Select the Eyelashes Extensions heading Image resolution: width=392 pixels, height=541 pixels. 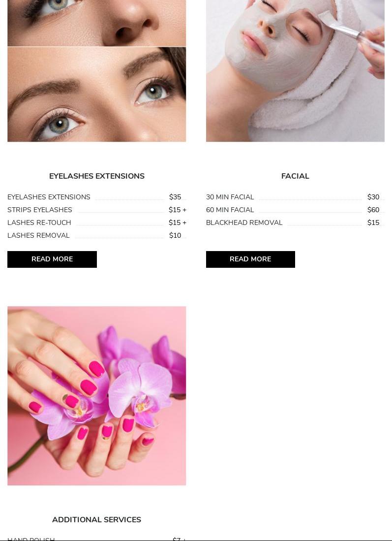(96, 176)
